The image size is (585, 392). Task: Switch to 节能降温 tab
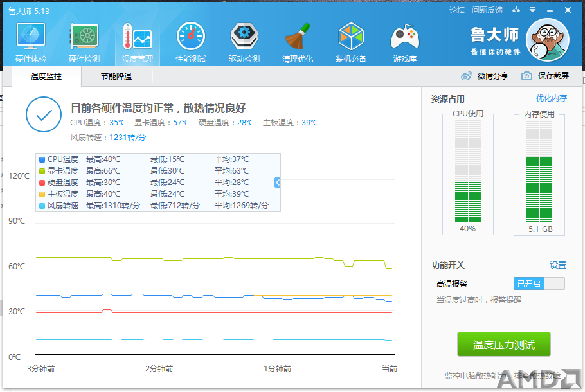pyautogui.click(x=116, y=76)
